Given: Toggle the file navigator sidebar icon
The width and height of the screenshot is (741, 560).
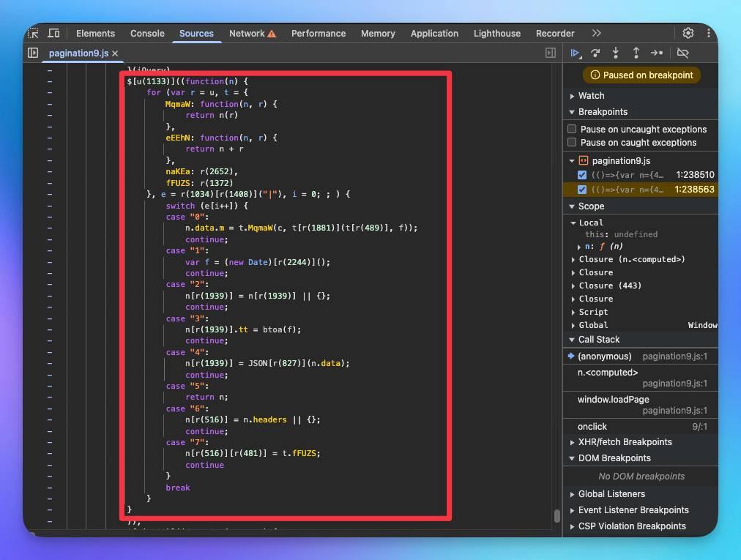Looking at the screenshot, I should coord(33,53).
